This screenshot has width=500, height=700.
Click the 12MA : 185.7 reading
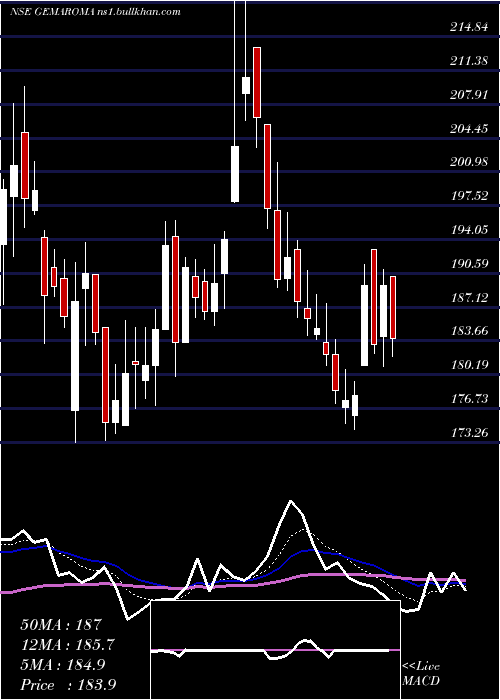[x=68, y=645]
